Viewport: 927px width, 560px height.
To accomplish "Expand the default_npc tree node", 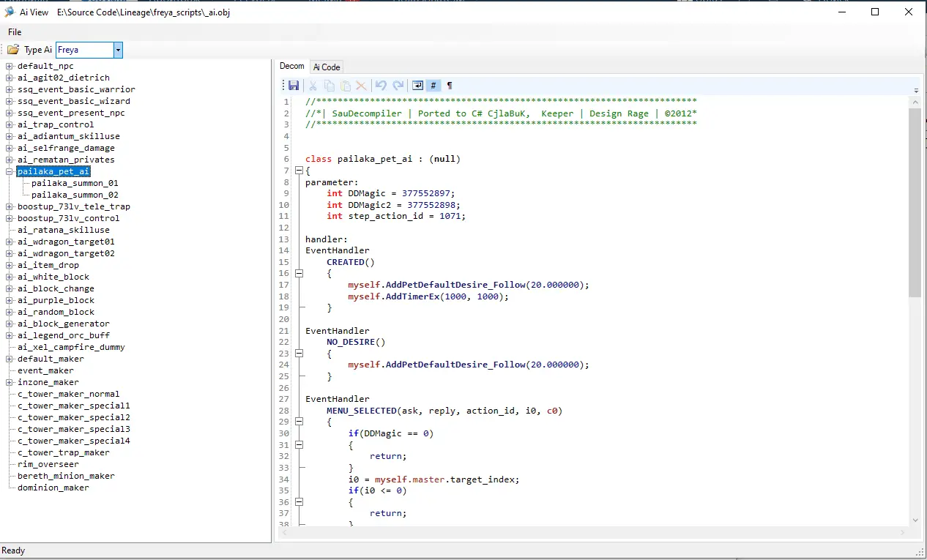I will click(10, 66).
